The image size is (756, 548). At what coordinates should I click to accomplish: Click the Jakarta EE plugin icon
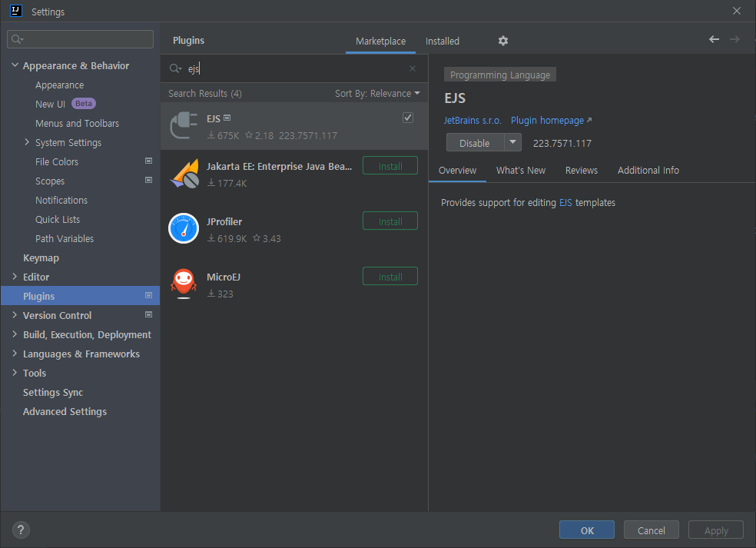(184, 174)
